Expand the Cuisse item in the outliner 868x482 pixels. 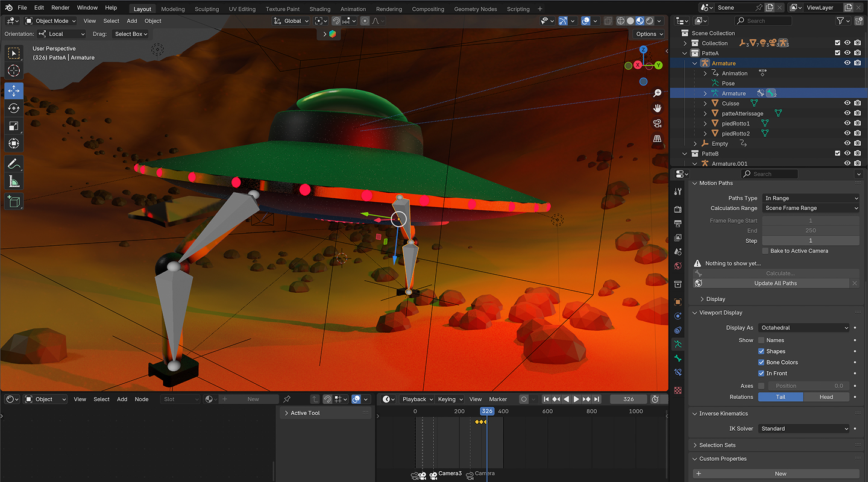click(705, 104)
